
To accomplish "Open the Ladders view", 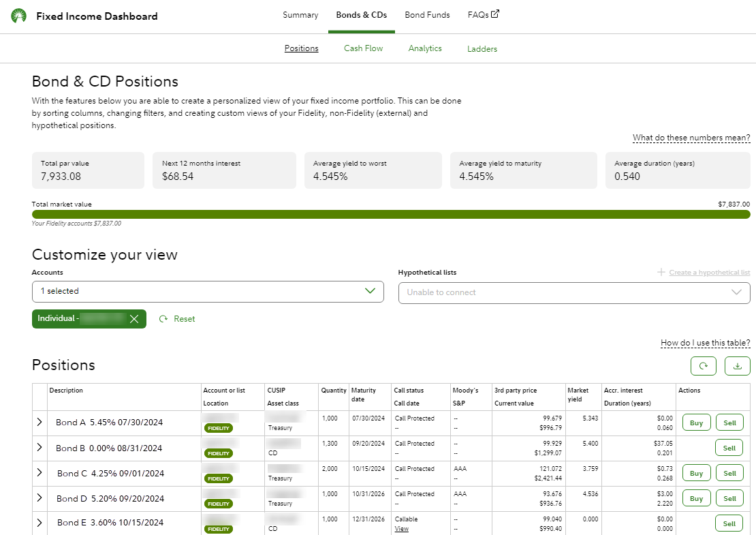I will [482, 49].
